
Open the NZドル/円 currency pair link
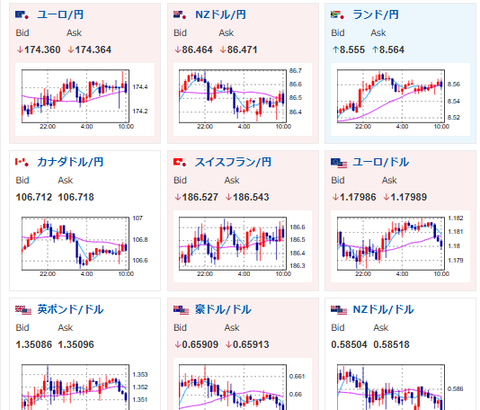pos(221,15)
